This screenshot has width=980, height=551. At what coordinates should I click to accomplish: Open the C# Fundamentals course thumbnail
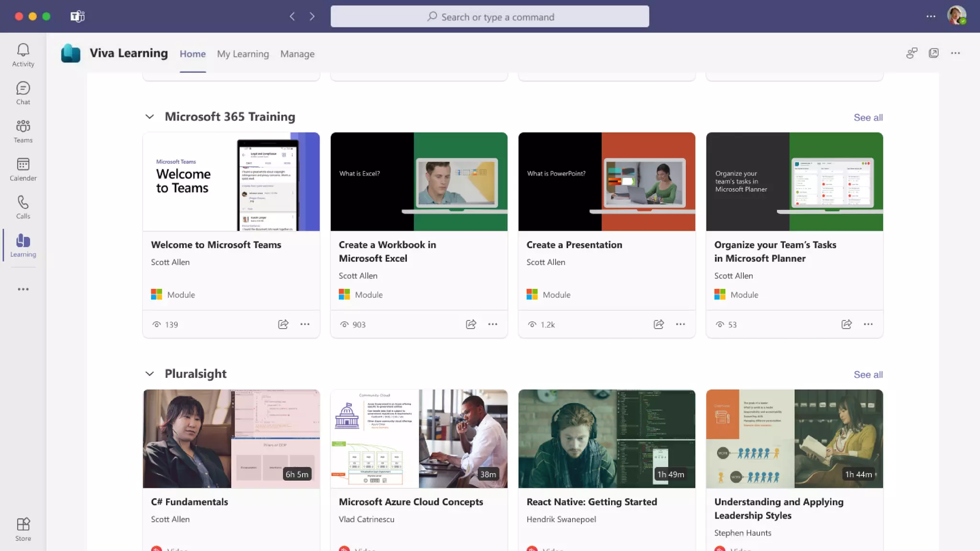pos(231,439)
